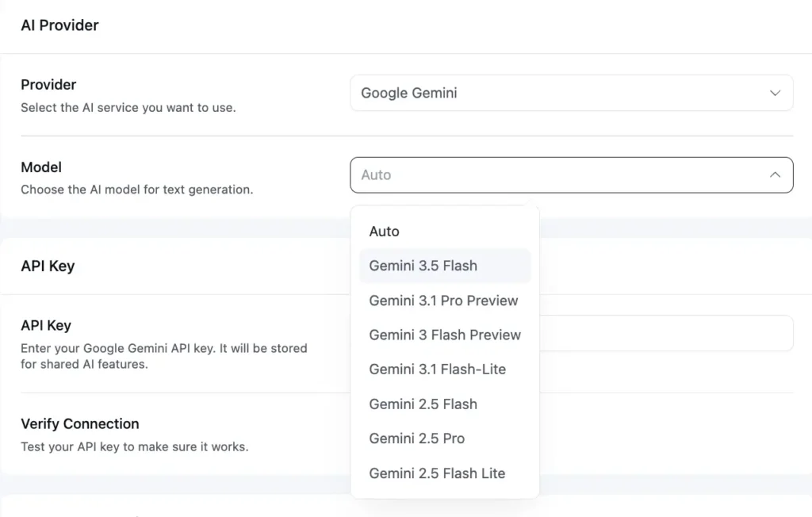Choose Gemini 2.5 Flash Lite option
Viewport: 812px width, 517px height.
tap(445, 473)
